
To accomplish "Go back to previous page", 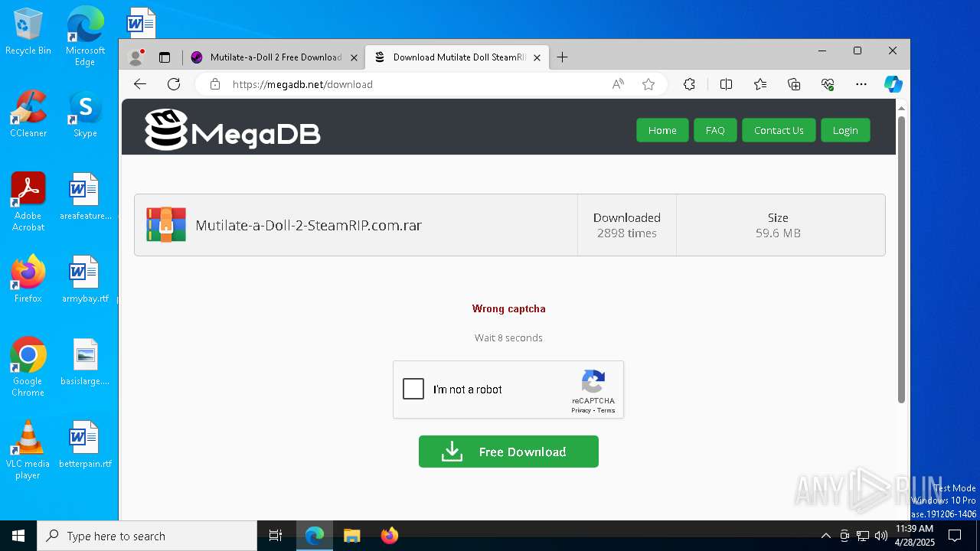I will pyautogui.click(x=139, y=84).
